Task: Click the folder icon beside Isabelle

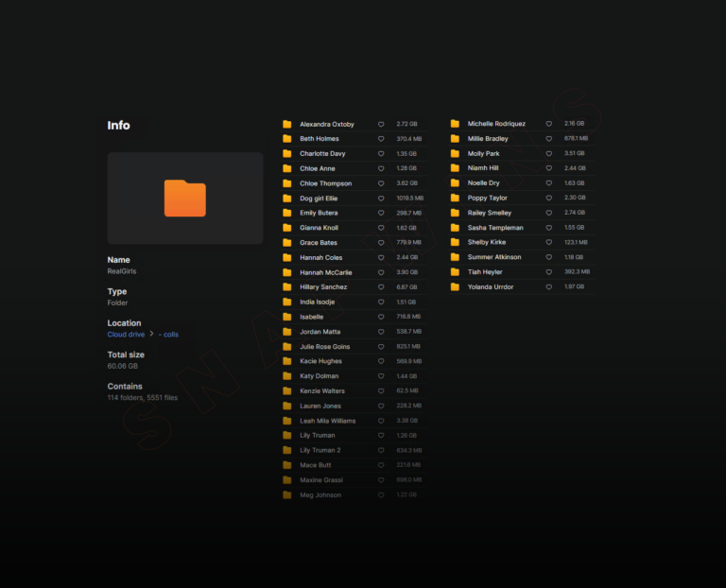Action: [x=287, y=317]
